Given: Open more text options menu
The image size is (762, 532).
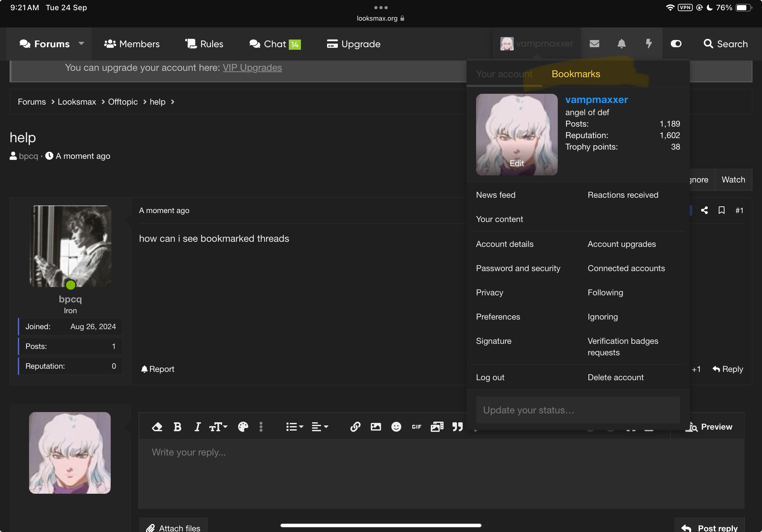Looking at the screenshot, I should [x=261, y=427].
